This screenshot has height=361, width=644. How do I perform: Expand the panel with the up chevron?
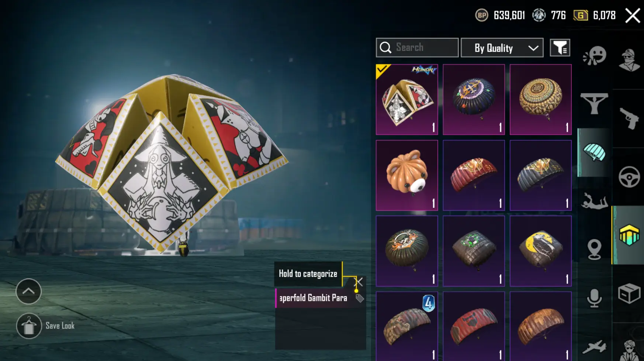coord(28,291)
